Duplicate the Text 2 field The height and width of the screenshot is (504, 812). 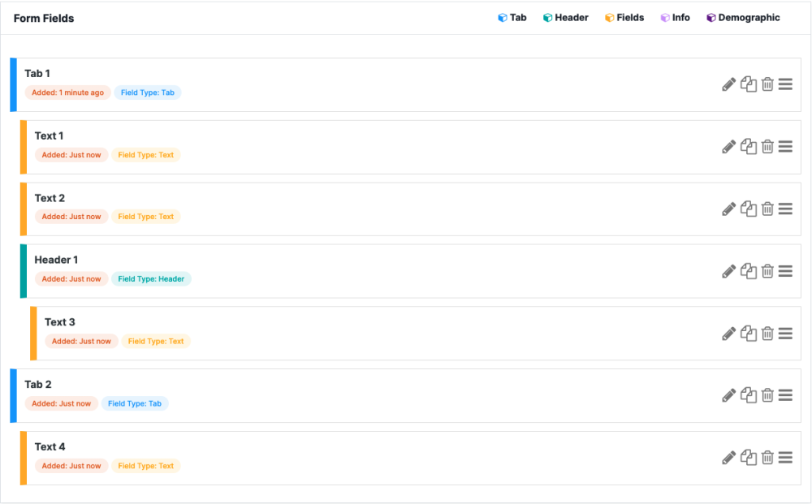pos(749,209)
